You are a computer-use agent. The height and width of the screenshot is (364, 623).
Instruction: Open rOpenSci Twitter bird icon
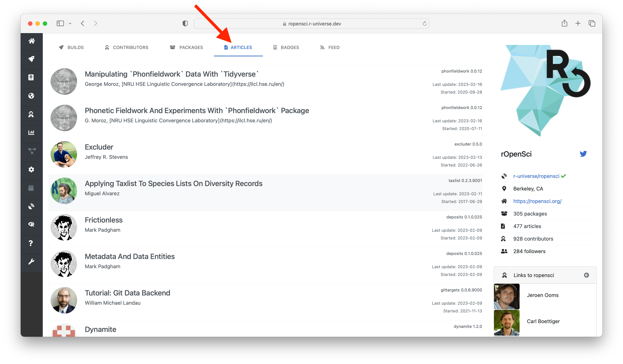583,154
